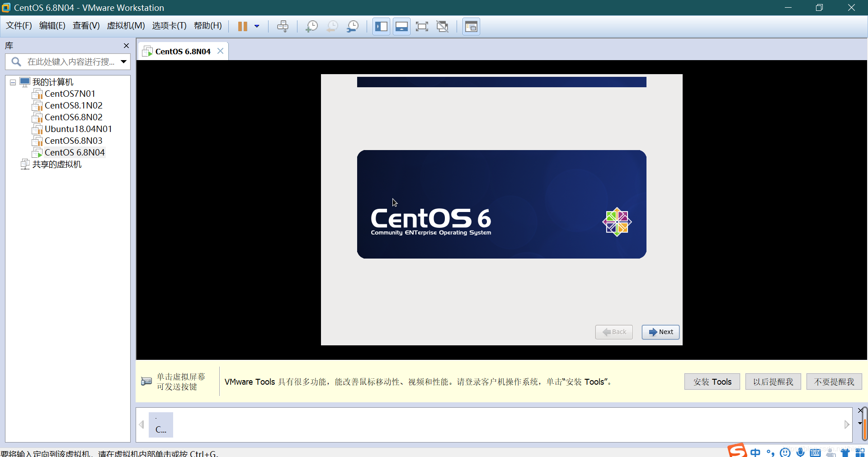Select CentOS8.1N02 in the library
This screenshot has width=868, height=457.
[73, 105]
